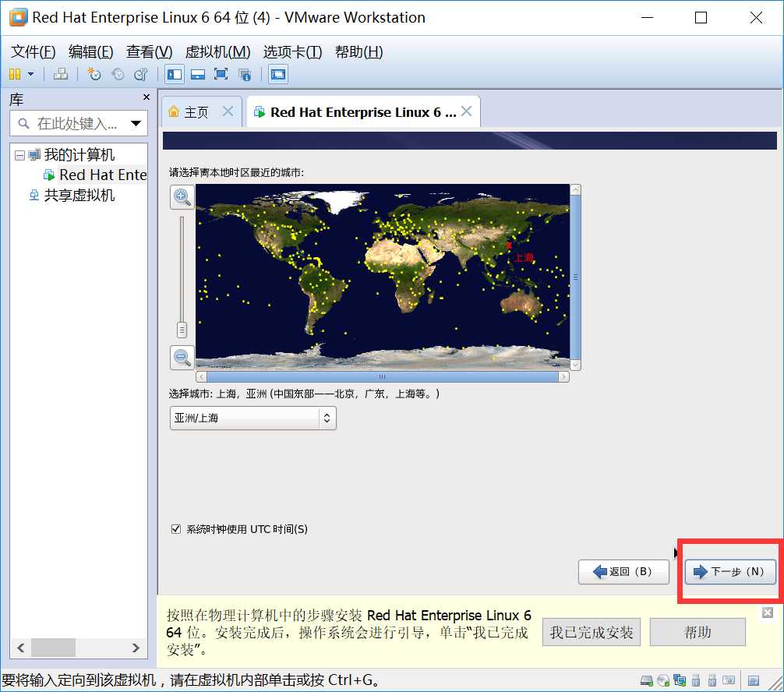Image resolution: width=784 pixels, height=692 pixels.
Task: Open the power options dropdown arrow
Action: tap(31, 75)
